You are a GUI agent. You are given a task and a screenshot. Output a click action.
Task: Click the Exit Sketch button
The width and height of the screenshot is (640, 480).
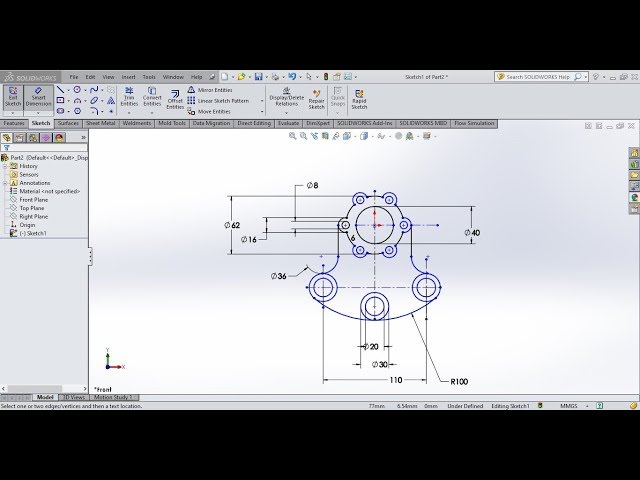tap(13, 97)
